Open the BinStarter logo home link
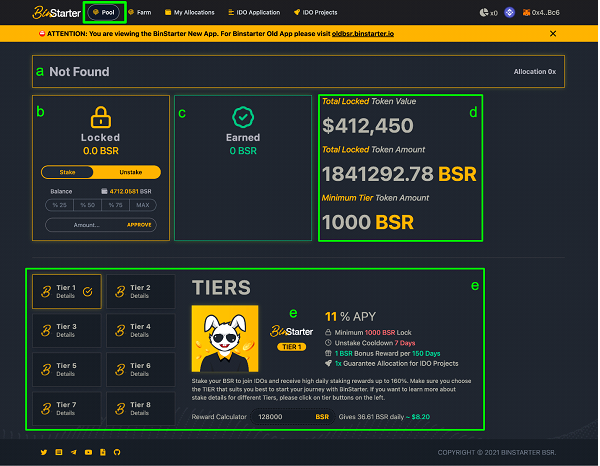 (57, 13)
